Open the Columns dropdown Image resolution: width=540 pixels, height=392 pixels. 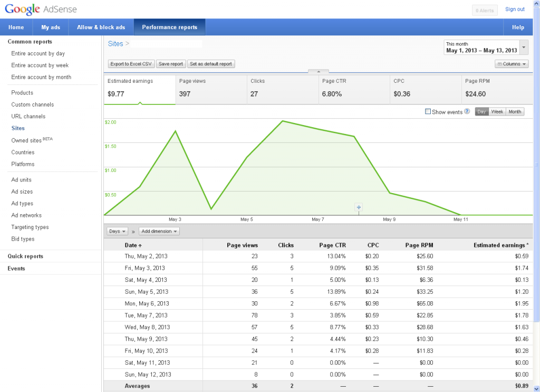512,64
